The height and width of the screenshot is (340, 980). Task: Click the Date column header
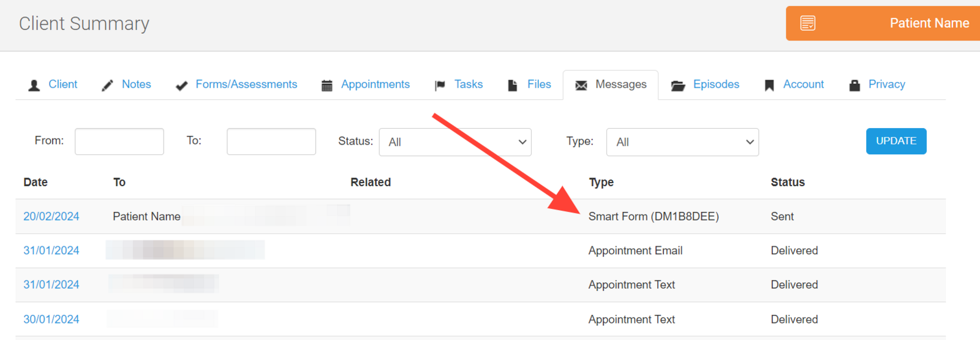[x=36, y=182]
